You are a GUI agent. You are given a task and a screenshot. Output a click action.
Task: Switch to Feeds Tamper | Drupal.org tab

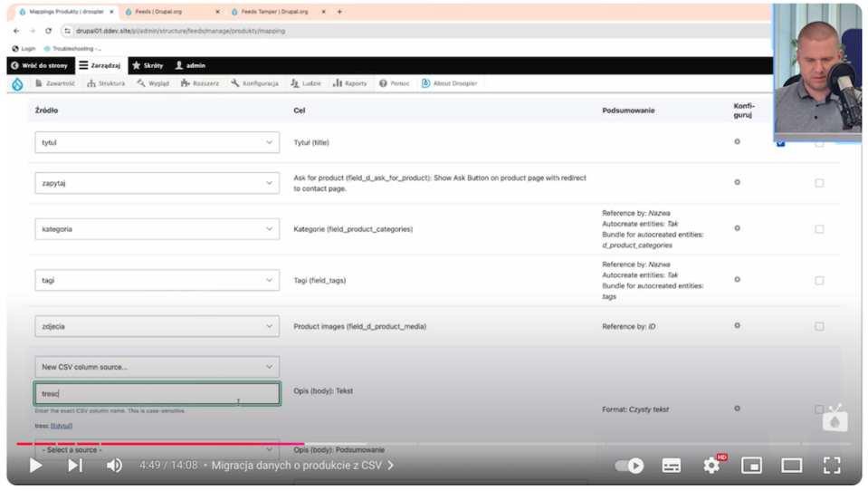click(x=274, y=12)
